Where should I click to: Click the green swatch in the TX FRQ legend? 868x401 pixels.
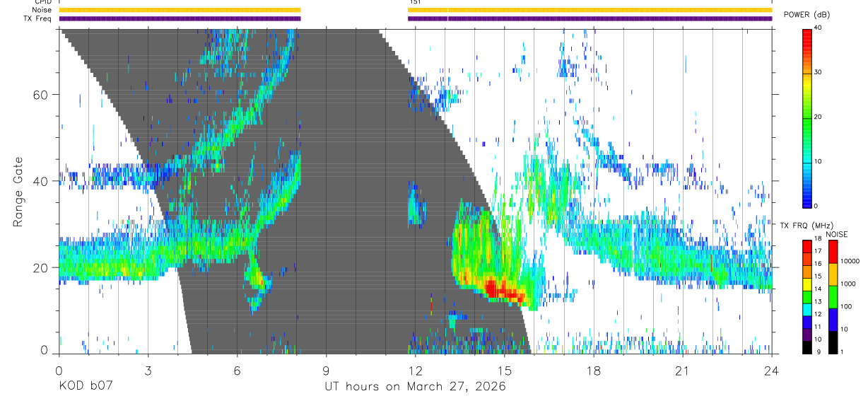point(807,296)
